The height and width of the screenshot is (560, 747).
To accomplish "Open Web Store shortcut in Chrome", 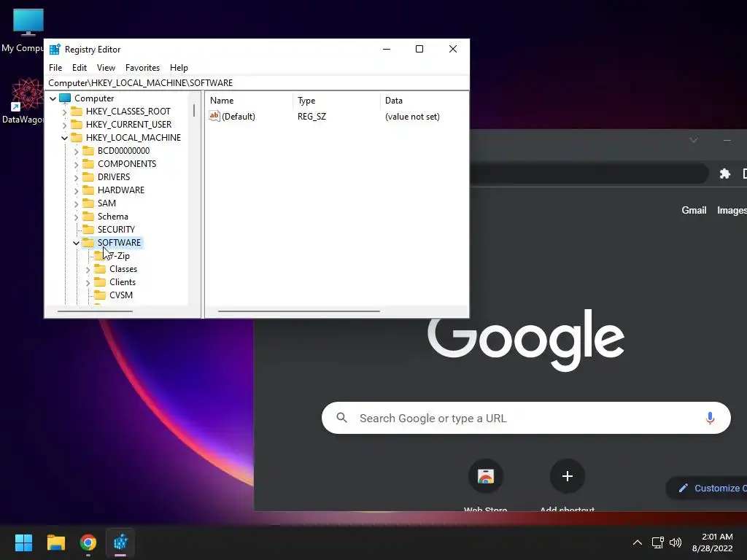I will [485, 476].
